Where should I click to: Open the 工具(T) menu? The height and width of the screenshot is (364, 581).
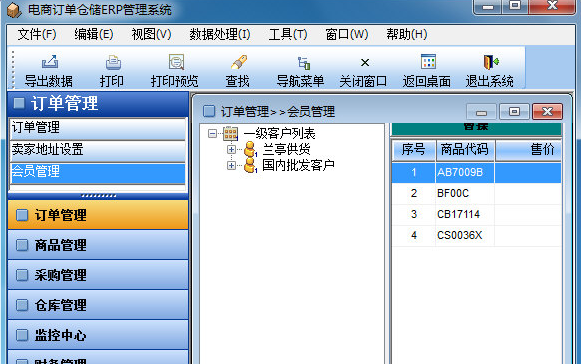pyautogui.click(x=288, y=34)
